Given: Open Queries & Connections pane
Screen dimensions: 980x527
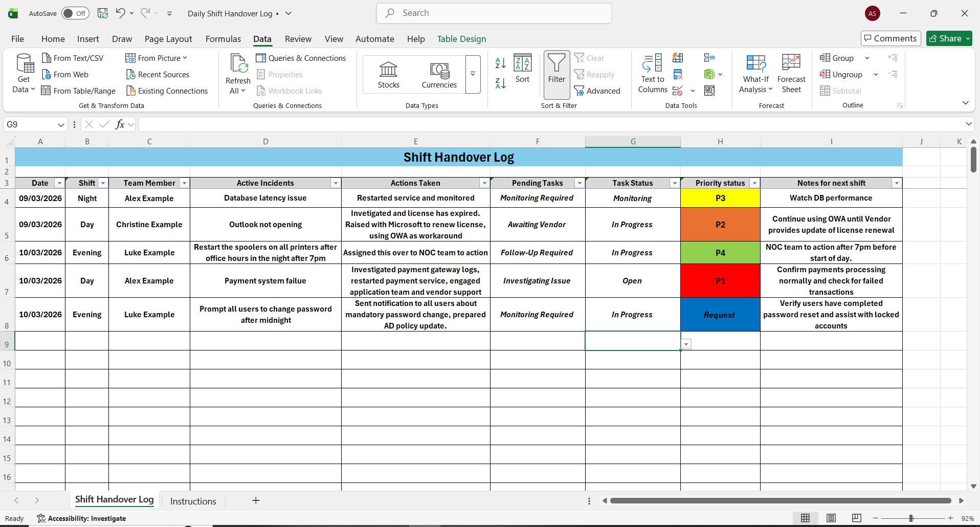Looking at the screenshot, I should click(301, 58).
